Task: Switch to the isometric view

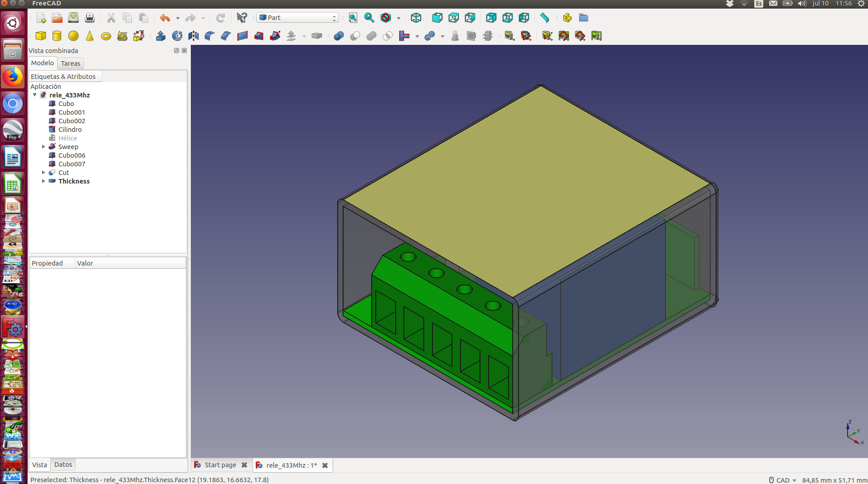Action: pos(416,18)
